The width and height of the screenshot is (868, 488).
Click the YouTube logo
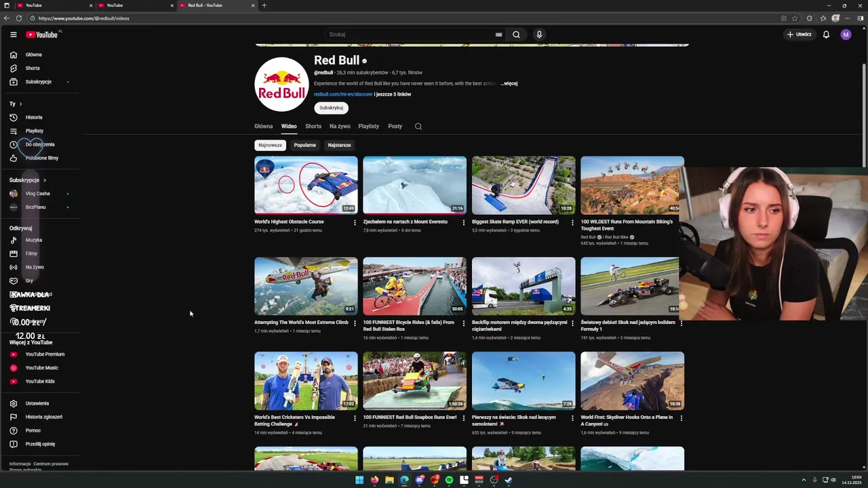42,35
